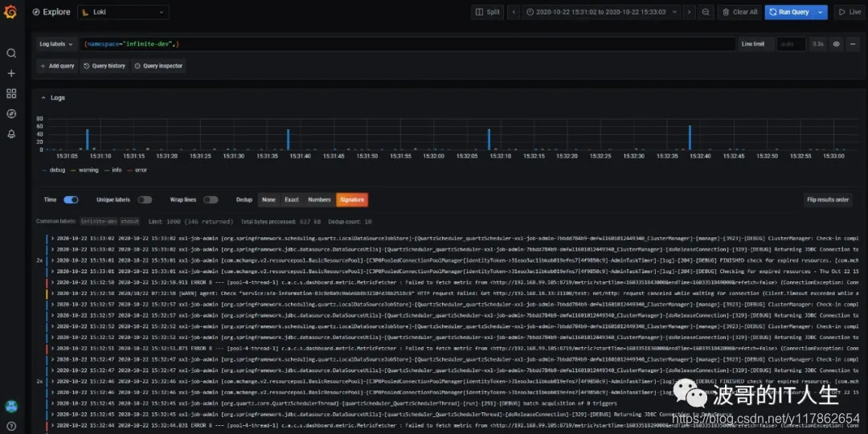Open the Dashboards grid icon in sidebar
The image size is (868, 434).
(x=11, y=93)
